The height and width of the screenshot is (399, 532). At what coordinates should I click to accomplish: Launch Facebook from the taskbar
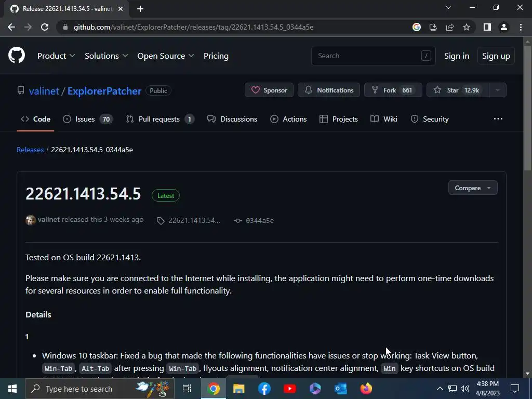pos(264,389)
